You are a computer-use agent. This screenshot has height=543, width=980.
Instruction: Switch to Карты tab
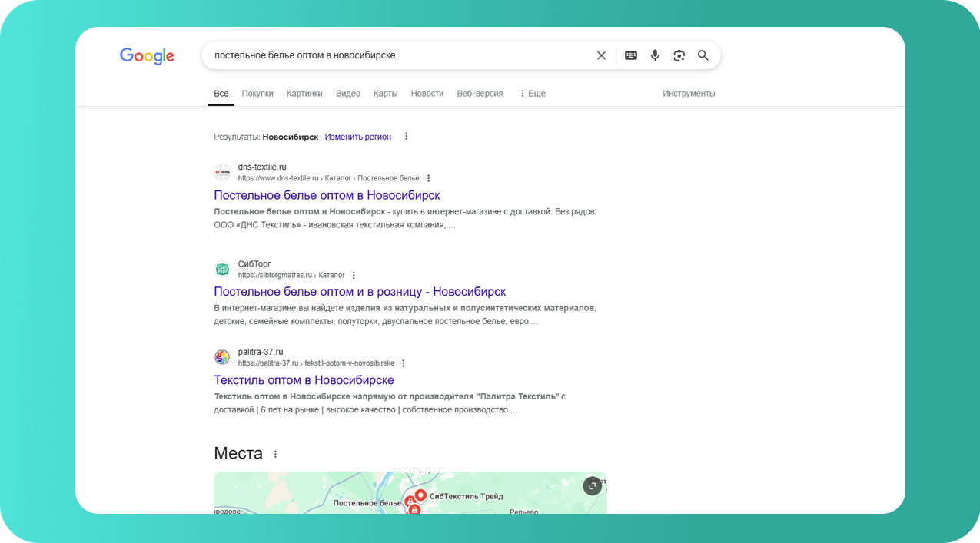pos(386,94)
